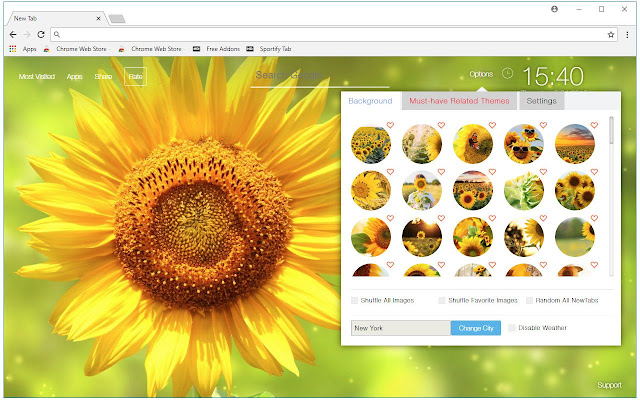The image size is (640, 400).
Task: Open the Most Visited menu
Action: (37, 76)
